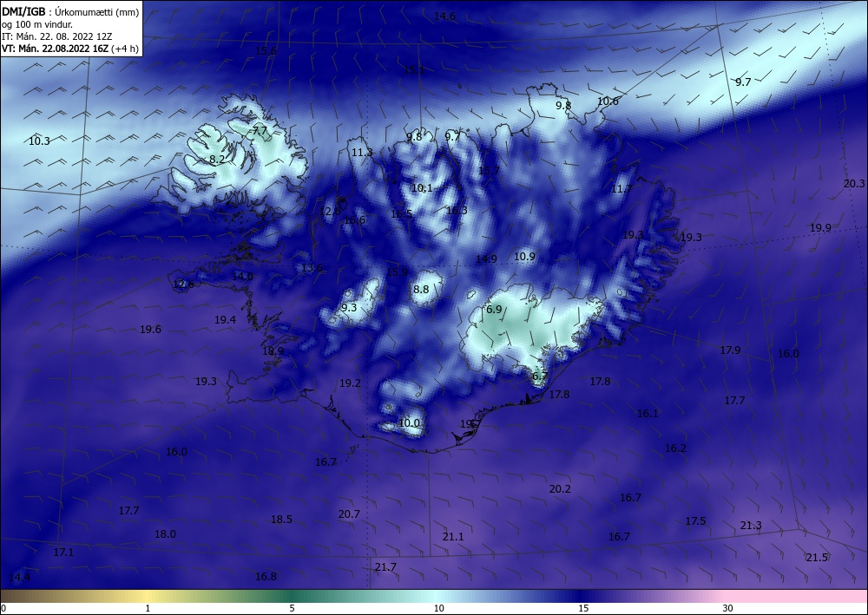
Task: Click the 15.7 value label
Action: (x=489, y=170)
